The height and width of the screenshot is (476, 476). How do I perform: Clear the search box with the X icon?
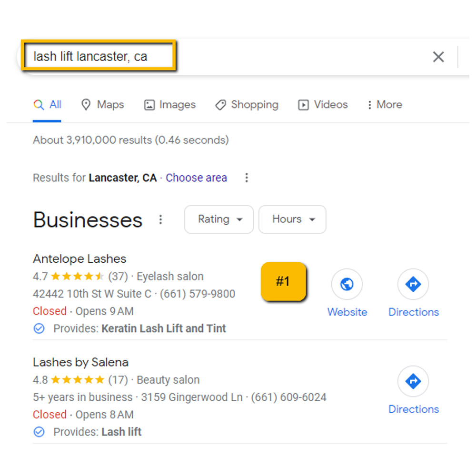438,57
